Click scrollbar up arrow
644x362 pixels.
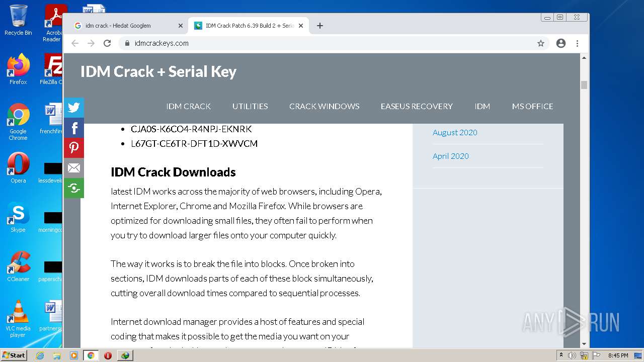[584, 58]
